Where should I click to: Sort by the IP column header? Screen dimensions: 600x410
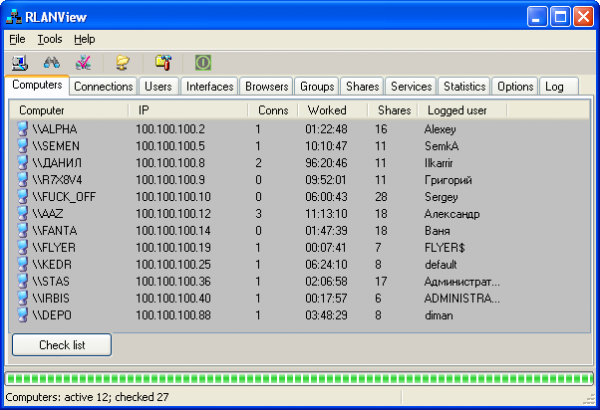point(188,110)
